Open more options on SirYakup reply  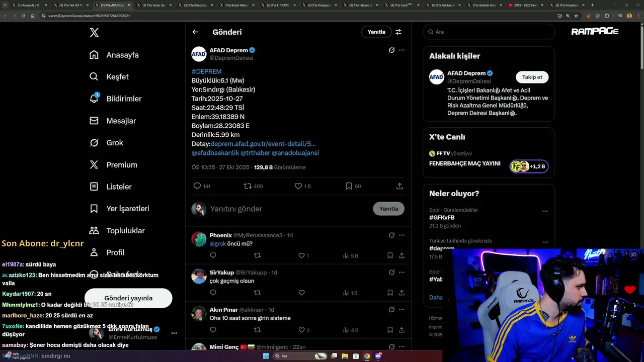click(401, 273)
